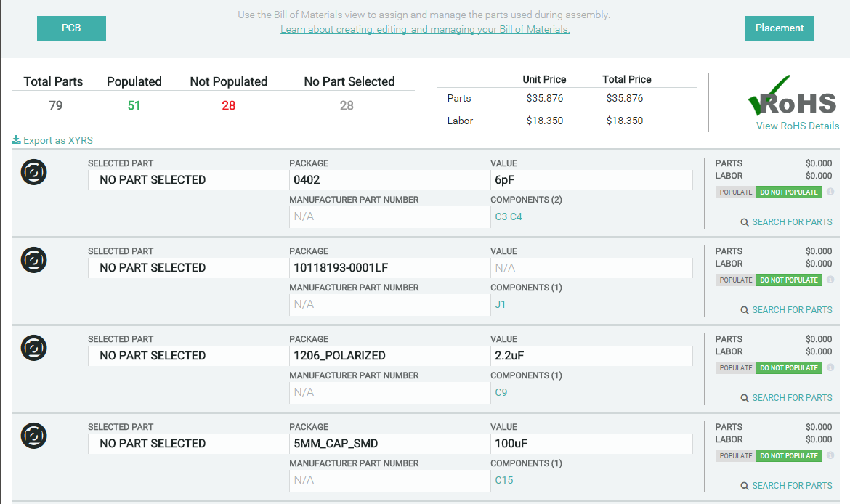Viewport: 850px width, 504px height.
Task: Search for parts for the 0402 6pF row
Action: click(786, 222)
